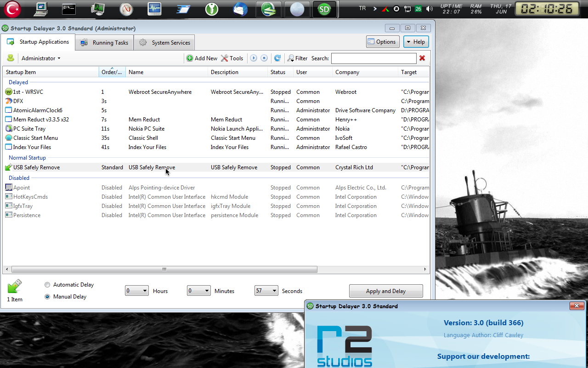Click the right arrow of horizontal scrollbar

tap(426, 270)
